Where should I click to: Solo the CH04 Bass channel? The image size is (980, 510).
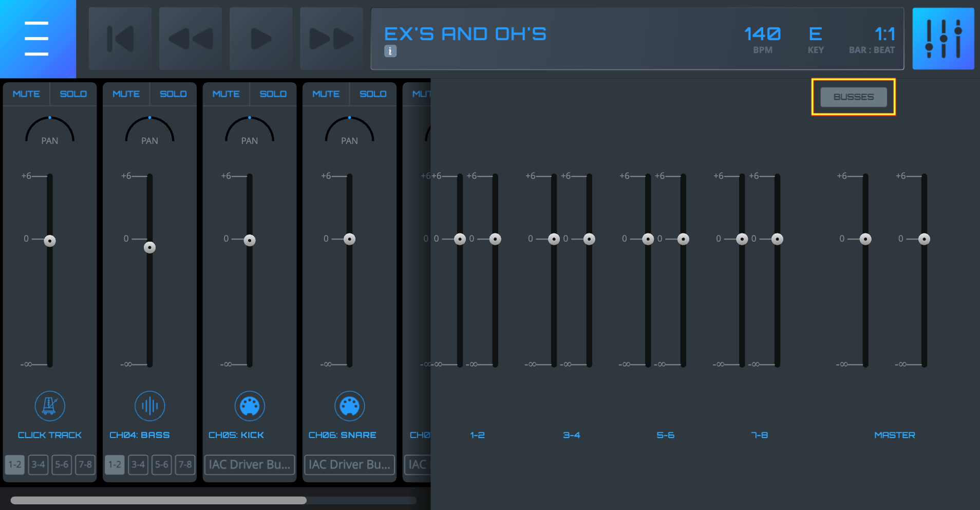pos(173,94)
